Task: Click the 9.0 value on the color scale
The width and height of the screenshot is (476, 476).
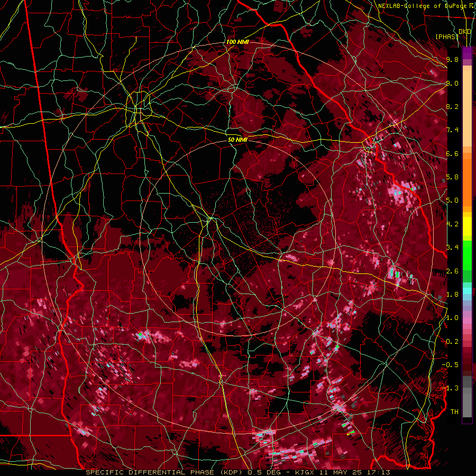Action: 452,83
